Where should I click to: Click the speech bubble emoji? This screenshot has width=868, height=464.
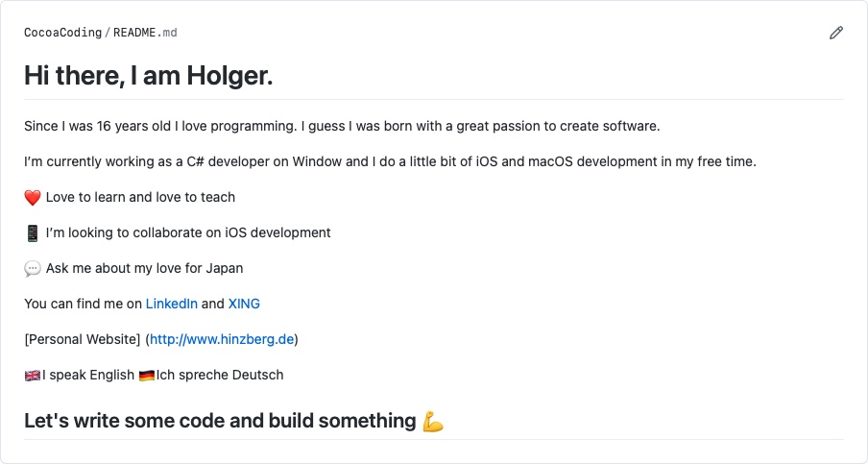point(33,269)
